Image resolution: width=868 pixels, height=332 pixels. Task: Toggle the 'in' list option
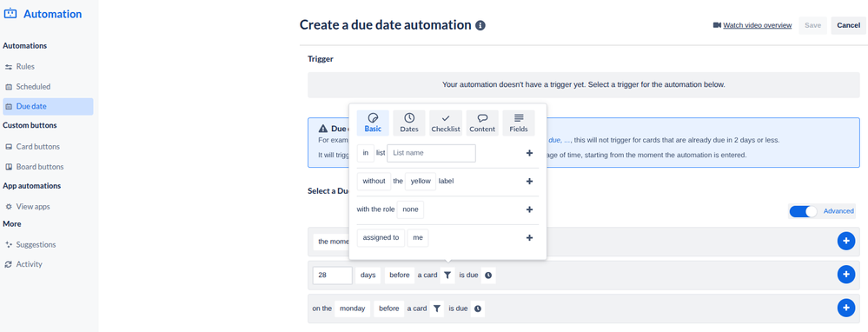click(366, 153)
